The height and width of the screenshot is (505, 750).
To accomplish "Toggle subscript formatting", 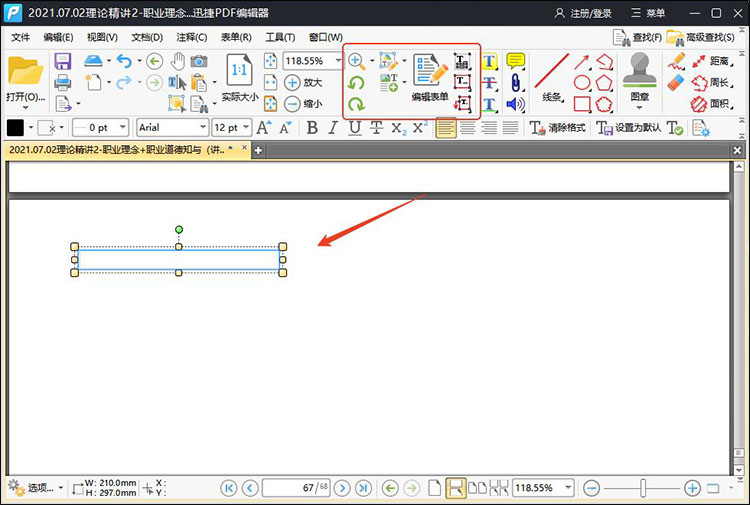I will (398, 128).
